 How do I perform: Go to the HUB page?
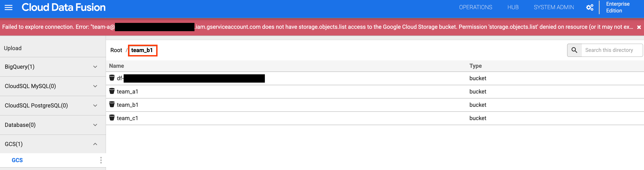513,7
